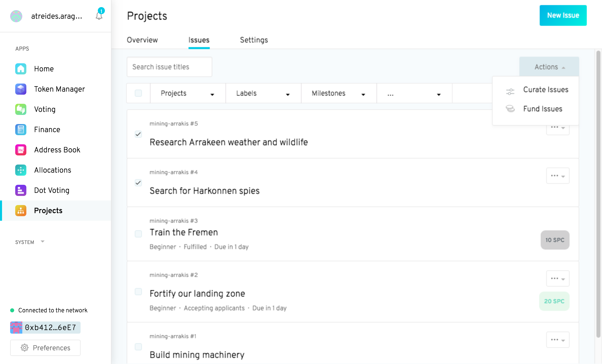Focus the Search issue titles field
Viewport: 602px width, 364px height.
(170, 67)
